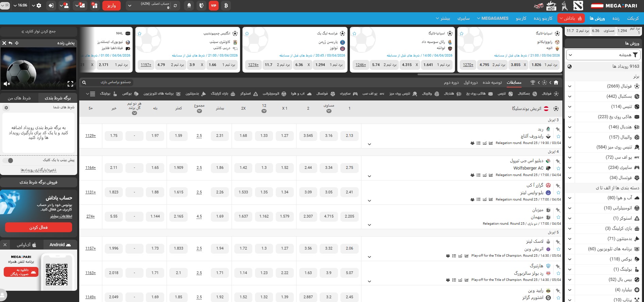Open the gift bonuses icon

pyautogui.click(x=95, y=5)
